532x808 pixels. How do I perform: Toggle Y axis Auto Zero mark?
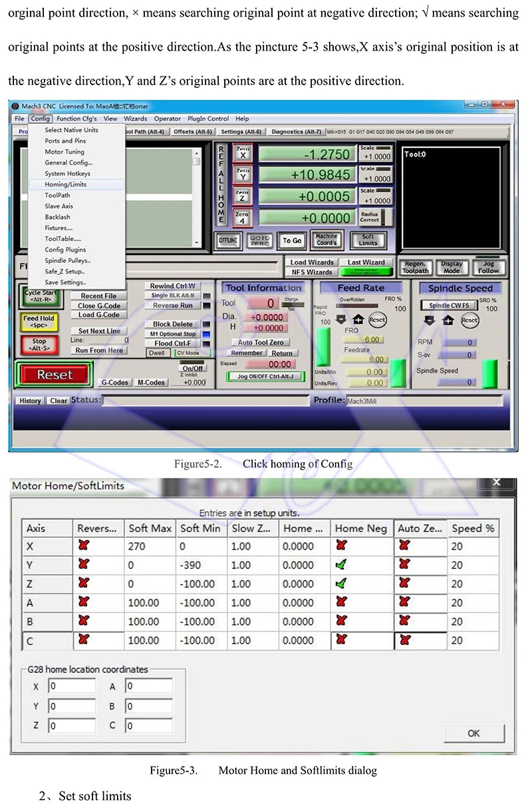point(405,564)
